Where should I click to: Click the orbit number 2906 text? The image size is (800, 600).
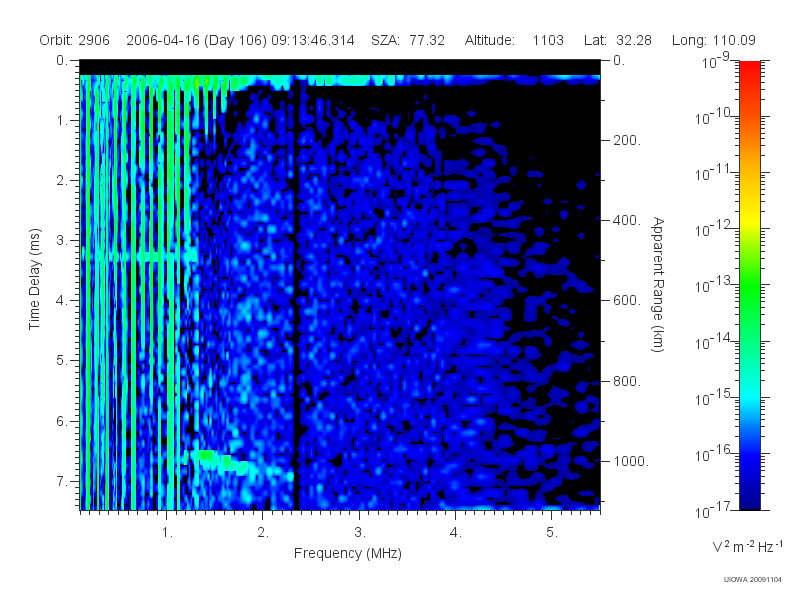[94, 40]
